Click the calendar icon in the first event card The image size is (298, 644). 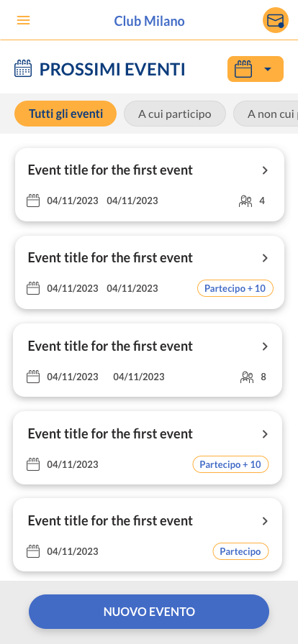click(x=33, y=201)
